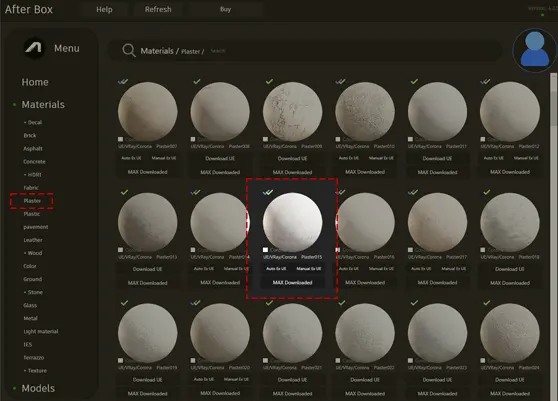This screenshot has width=558, height=401.
Task: Expand the Texture category
Action: 35,370
